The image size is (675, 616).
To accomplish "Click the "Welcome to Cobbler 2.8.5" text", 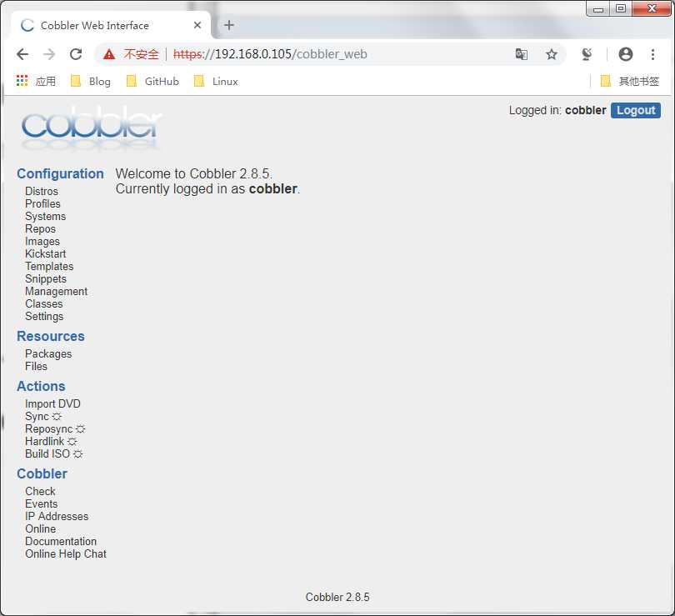I will click(x=193, y=173).
